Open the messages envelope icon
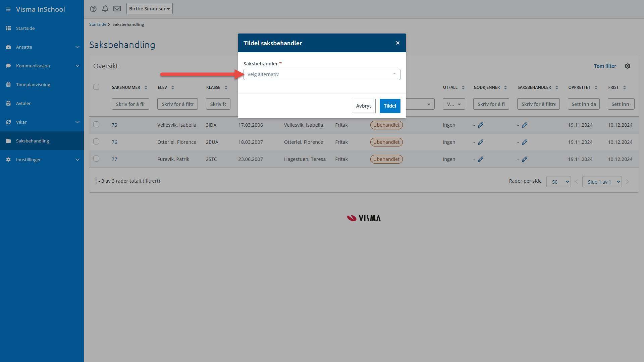 (117, 9)
